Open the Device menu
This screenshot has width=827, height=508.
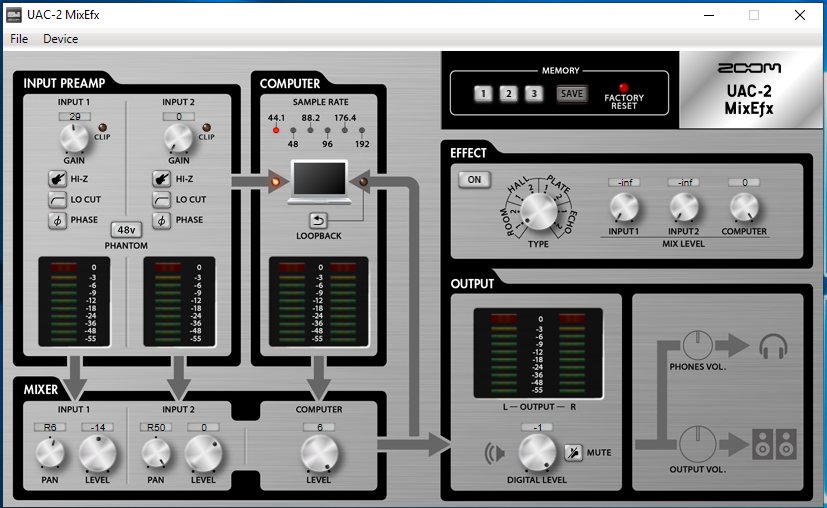pos(61,39)
